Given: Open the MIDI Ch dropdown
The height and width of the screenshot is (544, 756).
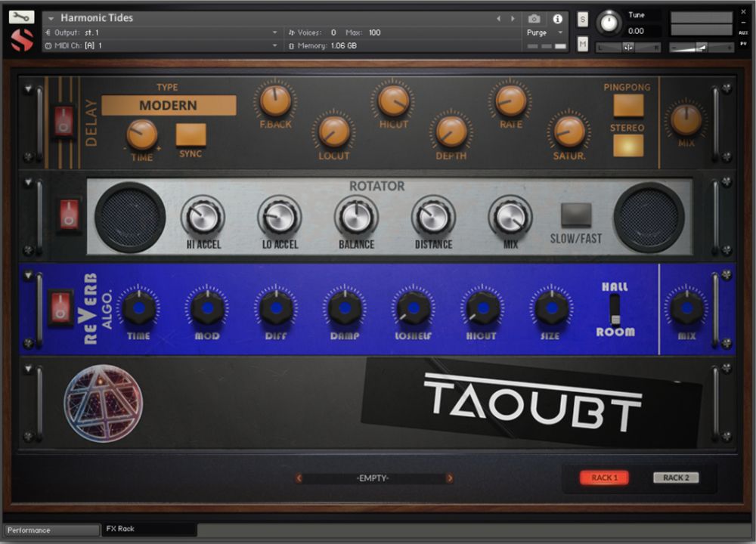Looking at the screenshot, I should (x=274, y=46).
